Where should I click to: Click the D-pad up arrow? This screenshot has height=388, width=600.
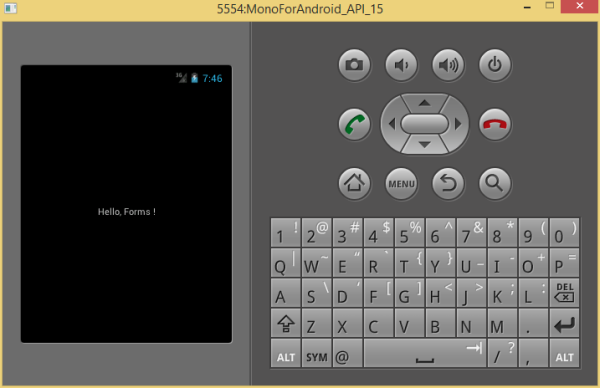(424, 103)
